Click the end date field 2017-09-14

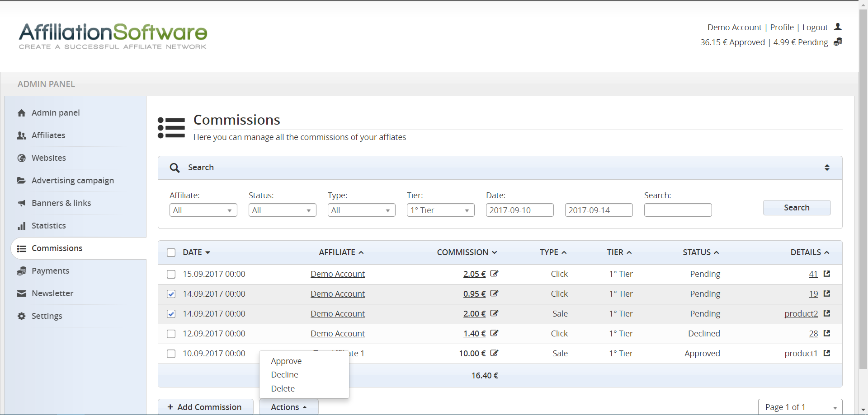point(599,210)
